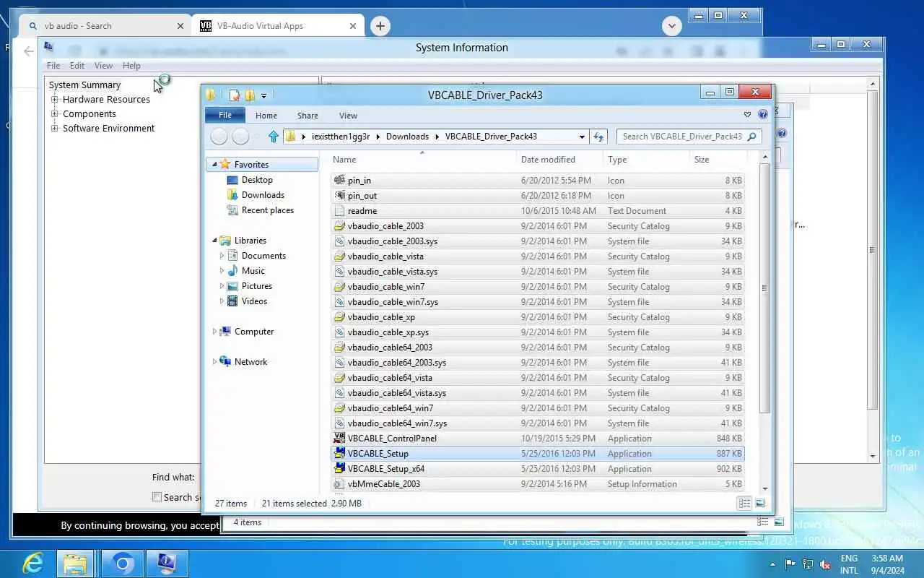Expand the Explorer ribbon chevron
This screenshot has height=578, width=924.
747,115
